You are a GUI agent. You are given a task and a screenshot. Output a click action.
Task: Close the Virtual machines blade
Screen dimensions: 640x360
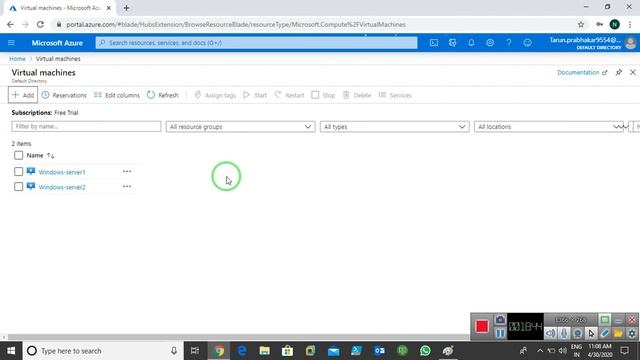coord(633,72)
